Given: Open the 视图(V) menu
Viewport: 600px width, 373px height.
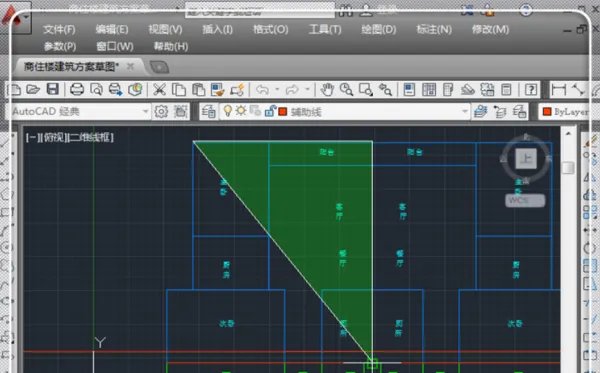Looking at the screenshot, I should click(165, 29).
